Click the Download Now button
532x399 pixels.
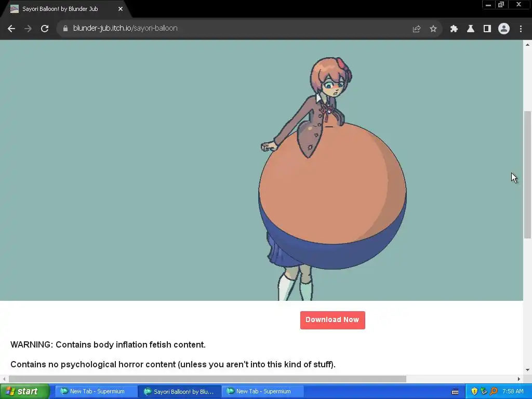(332, 320)
